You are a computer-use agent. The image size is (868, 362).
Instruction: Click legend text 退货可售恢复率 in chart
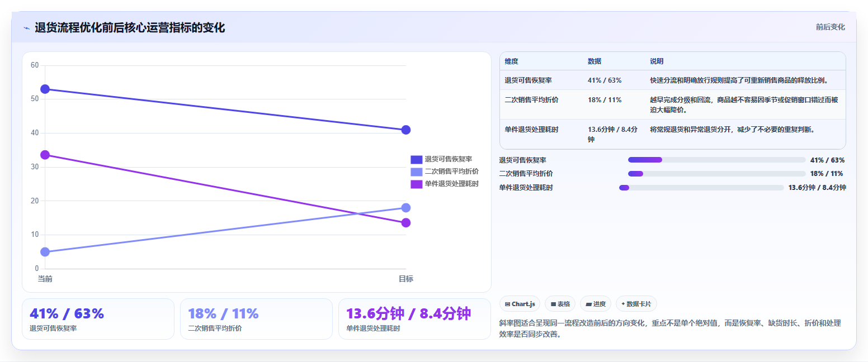(x=448, y=160)
